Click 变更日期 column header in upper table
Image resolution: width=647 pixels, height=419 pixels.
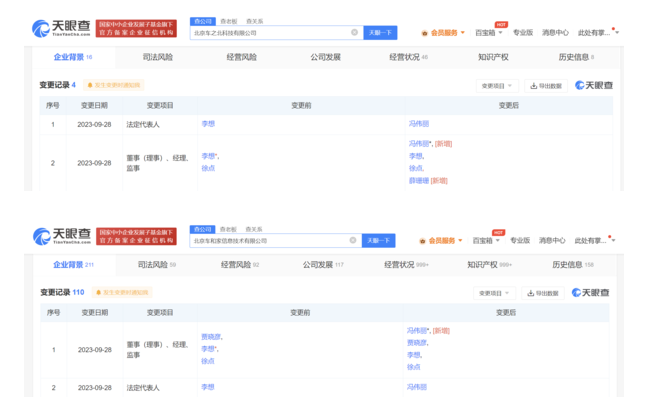point(94,106)
